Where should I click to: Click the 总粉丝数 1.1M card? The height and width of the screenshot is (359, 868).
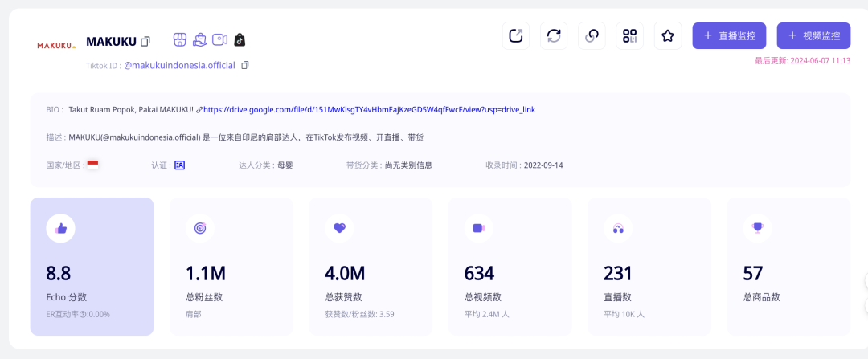click(231, 266)
